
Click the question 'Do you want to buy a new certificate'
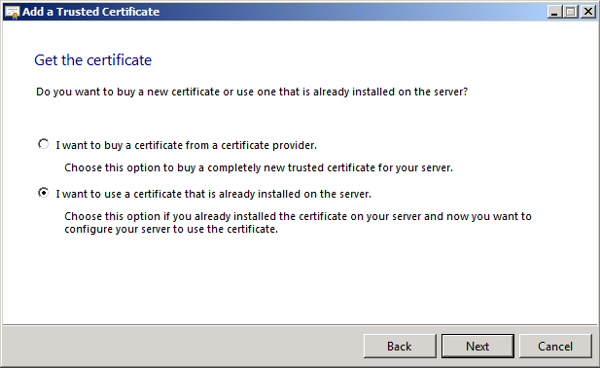[252, 92]
